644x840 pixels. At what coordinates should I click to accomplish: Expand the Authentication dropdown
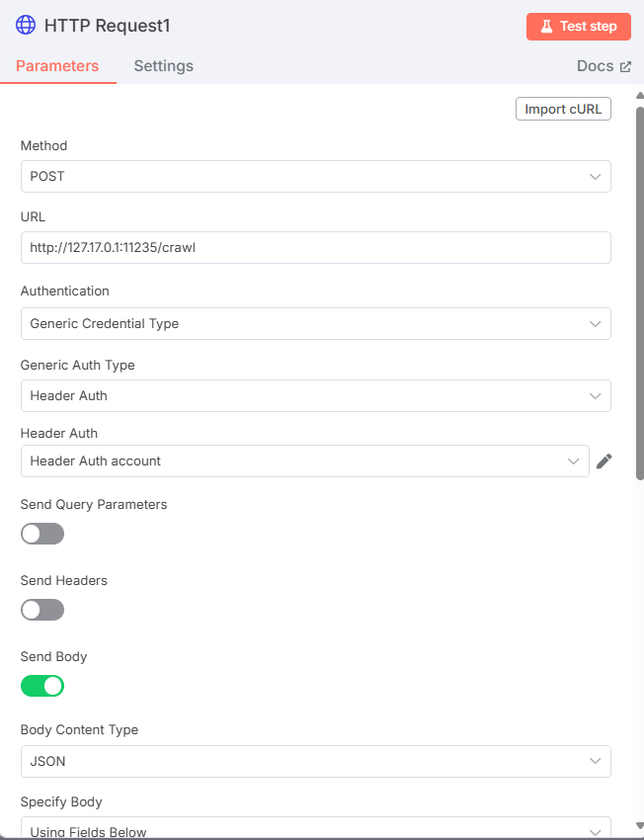click(x=315, y=323)
